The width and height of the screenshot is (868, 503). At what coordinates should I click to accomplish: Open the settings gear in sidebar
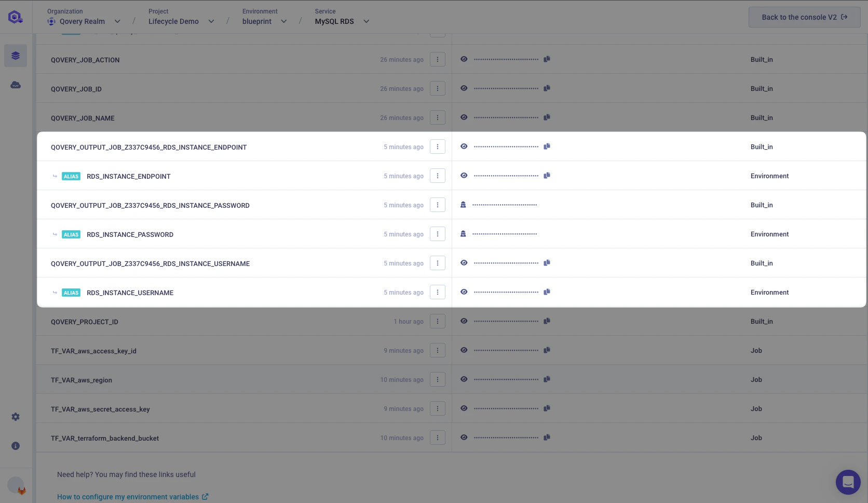coord(16,417)
